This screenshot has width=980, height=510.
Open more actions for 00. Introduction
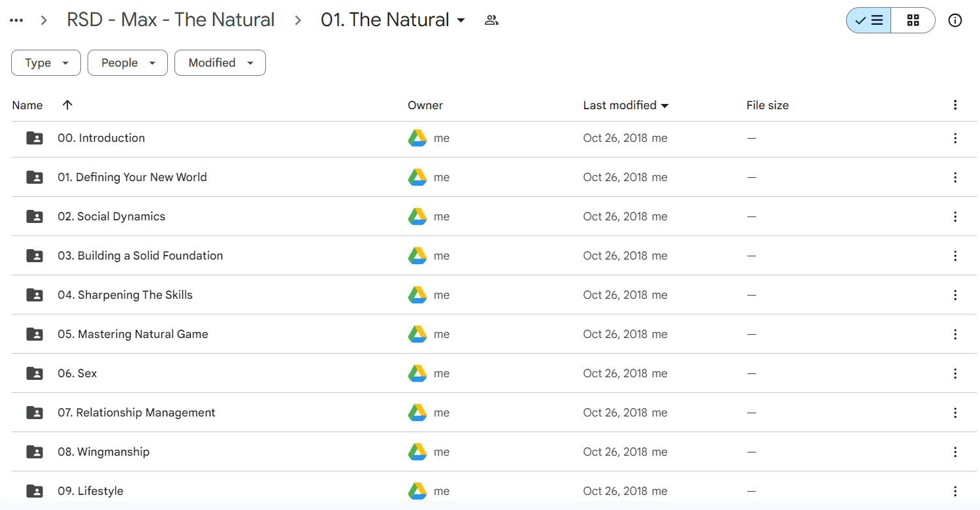tap(955, 138)
